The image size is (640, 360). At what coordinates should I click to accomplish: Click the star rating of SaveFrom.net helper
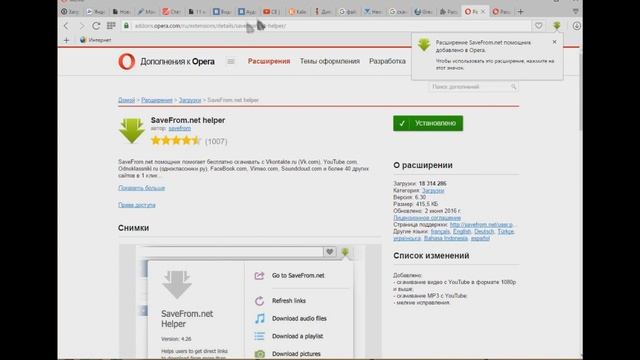[176, 141]
